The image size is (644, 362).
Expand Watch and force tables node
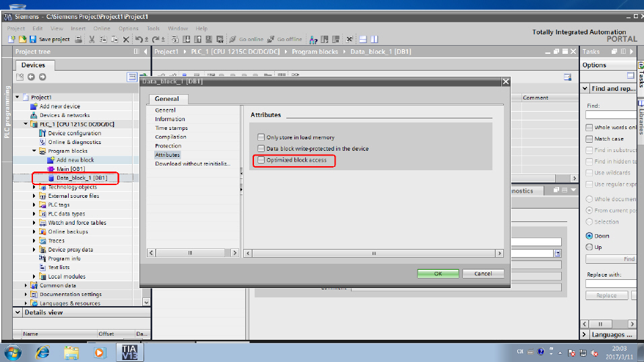(x=34, y=223)
